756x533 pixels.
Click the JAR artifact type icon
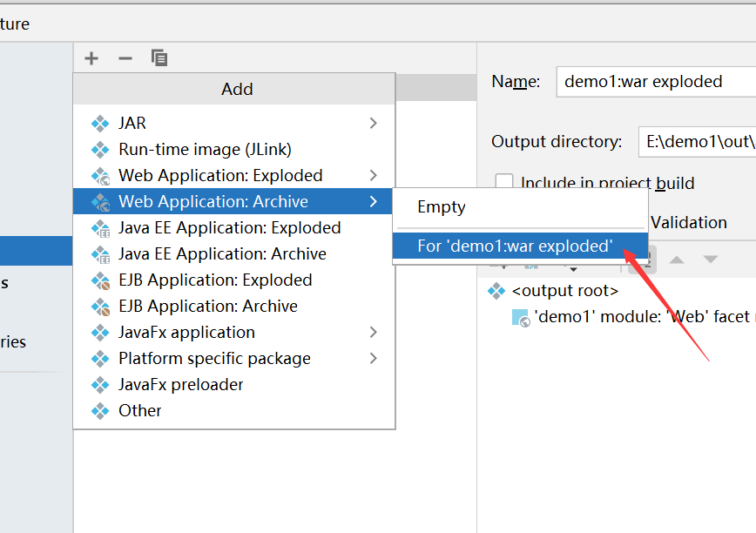(100, 124)
